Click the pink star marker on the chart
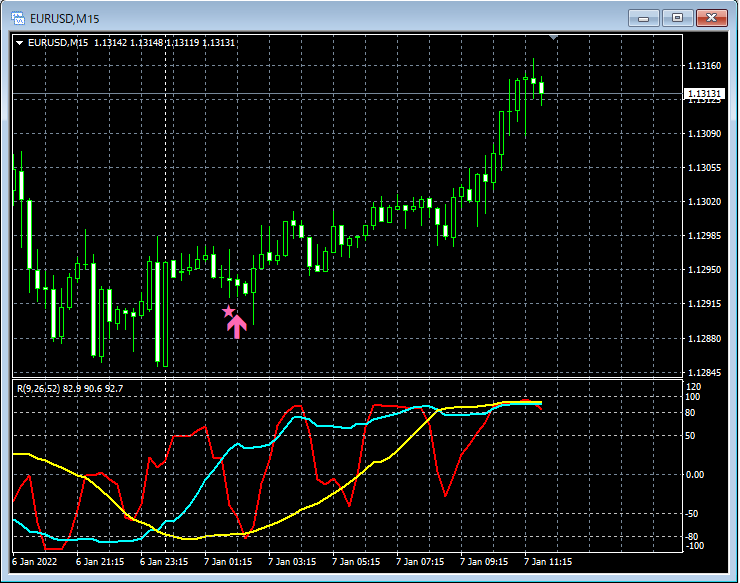 [x=228, y=311]
